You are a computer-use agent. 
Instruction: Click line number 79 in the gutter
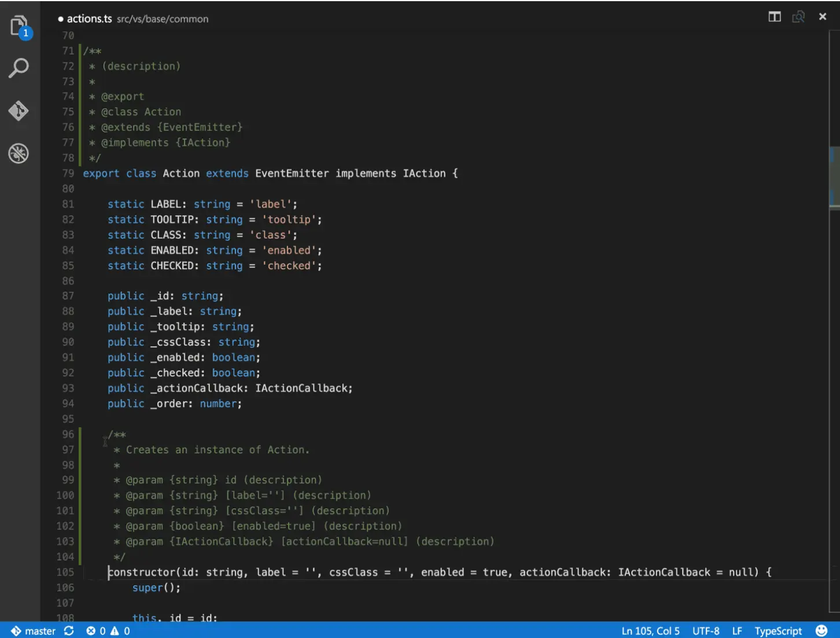pyautogui.click(x=68, y=173)
